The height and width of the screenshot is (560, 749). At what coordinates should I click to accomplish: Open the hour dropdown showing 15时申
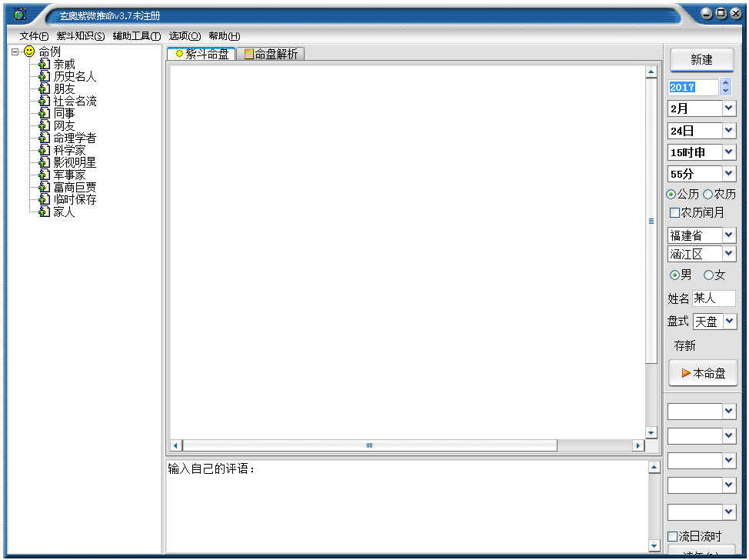pyautogui.click(x=728, y=152)
